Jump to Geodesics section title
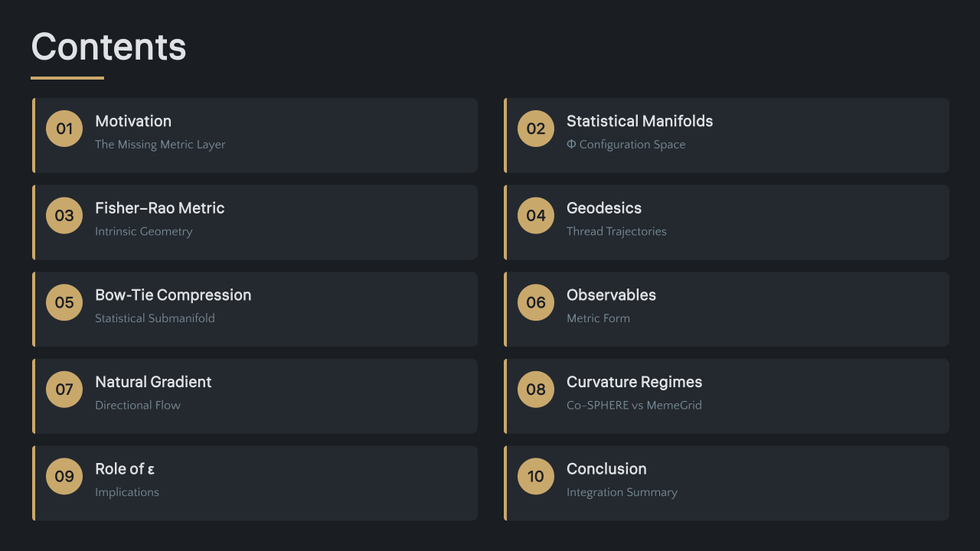980x551 pixels. [603, 208]
